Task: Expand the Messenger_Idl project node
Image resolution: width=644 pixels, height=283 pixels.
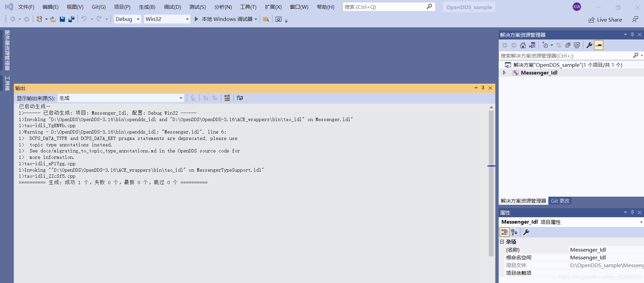Action: (504, 73)
